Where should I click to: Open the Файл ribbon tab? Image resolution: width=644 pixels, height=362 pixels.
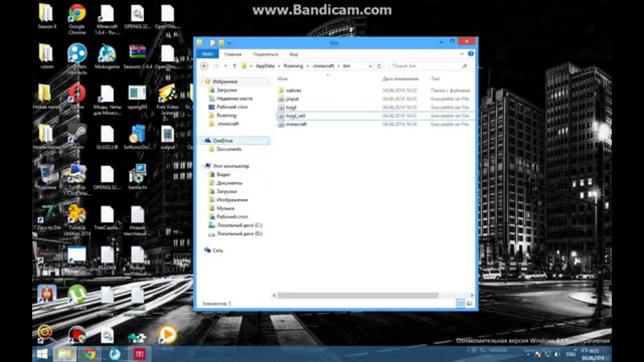207,54
